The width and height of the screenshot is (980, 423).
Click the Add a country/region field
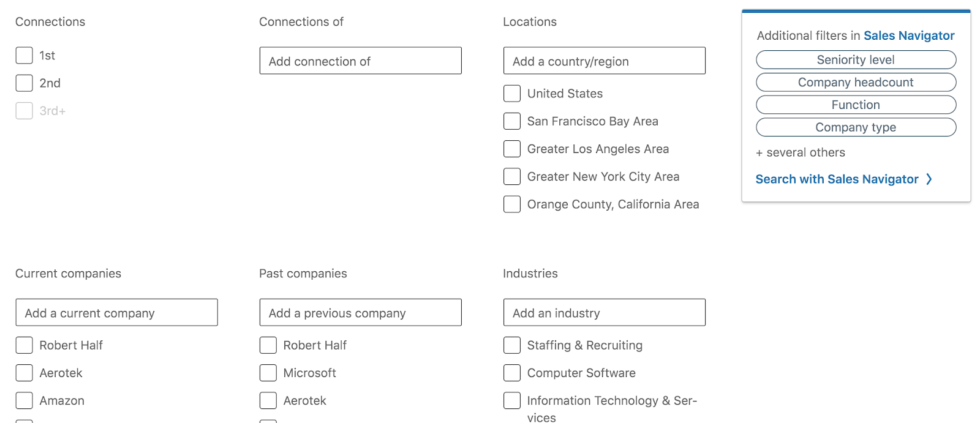pyautogui.click(x=604, y=61)
